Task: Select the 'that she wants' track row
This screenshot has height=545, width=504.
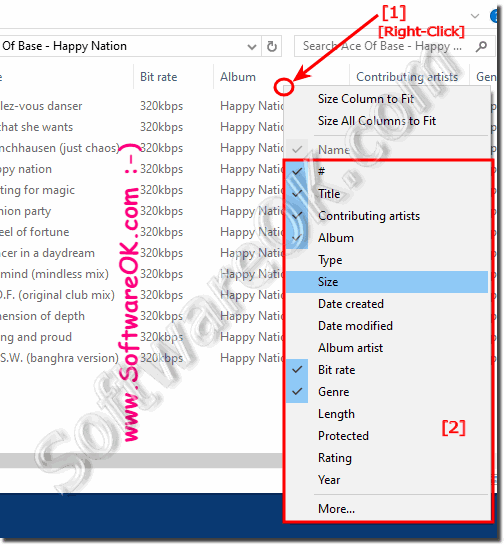Action: coord(36,127)
